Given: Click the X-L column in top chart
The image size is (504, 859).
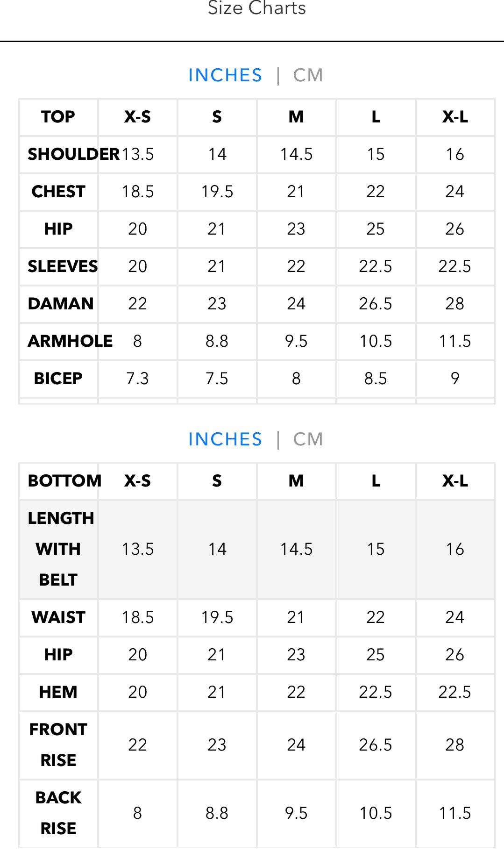Looking at the screenshot, I should click(455, 117).
